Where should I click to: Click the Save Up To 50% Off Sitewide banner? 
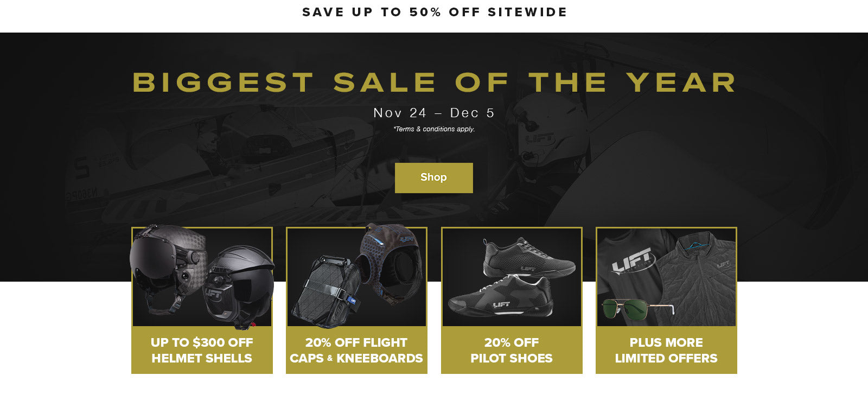tap(435, 12)
